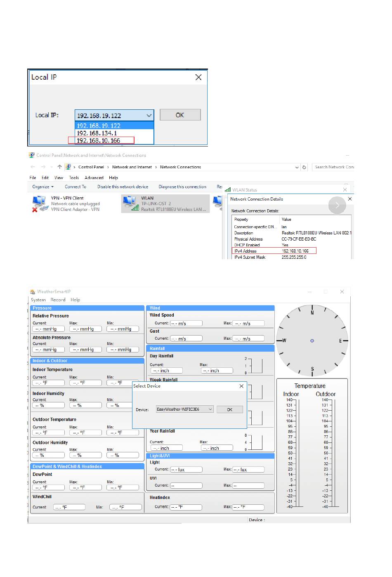The image size is (392, 577).
Task: Click the Search Network Connections field
Action: 333,167
